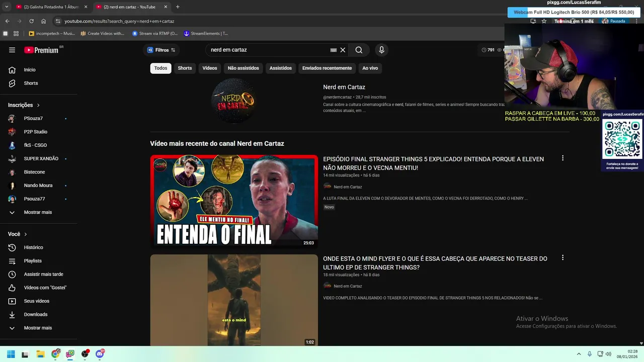644x362 pixels.
Task: Select the Shorts filter chip
Action: coord(185,68)
